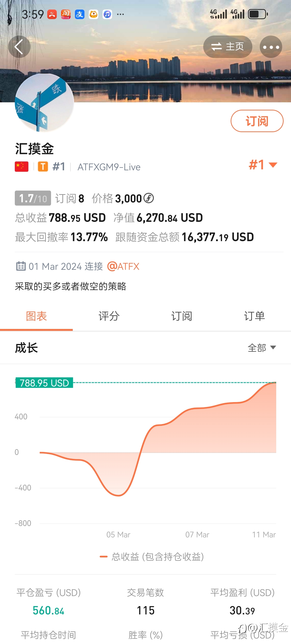
Task: Tap the orange T trader badge icon
Action: 43,166
